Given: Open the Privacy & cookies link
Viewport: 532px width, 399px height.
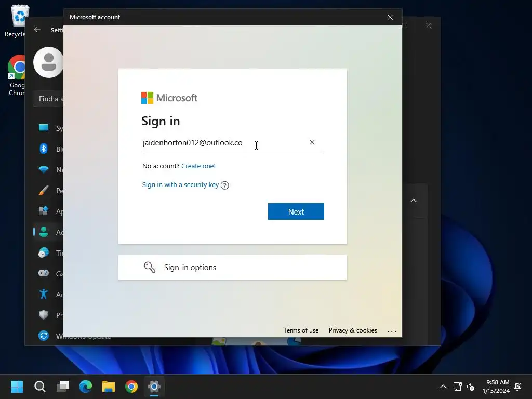Looking at the screenshot, I should point(353,330).
